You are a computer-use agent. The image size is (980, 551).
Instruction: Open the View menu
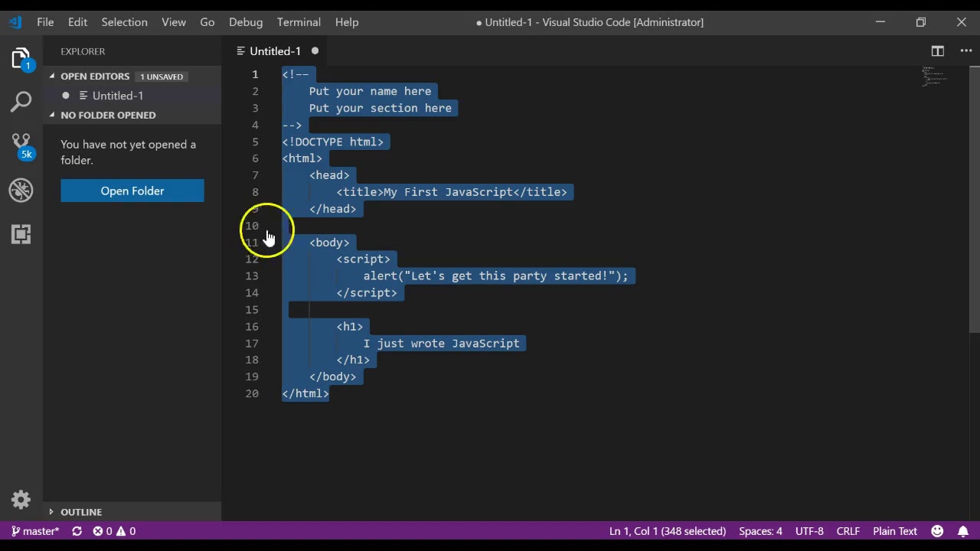[x=174, y=22]
